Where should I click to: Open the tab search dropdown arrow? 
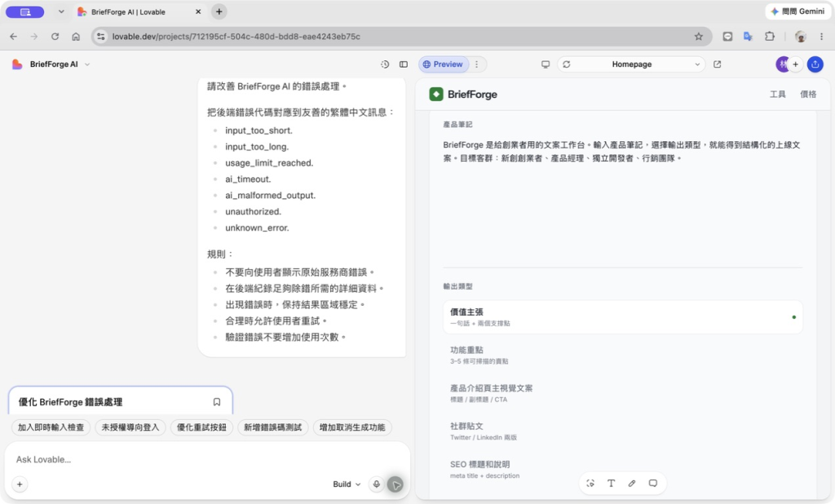pos(61,11)
